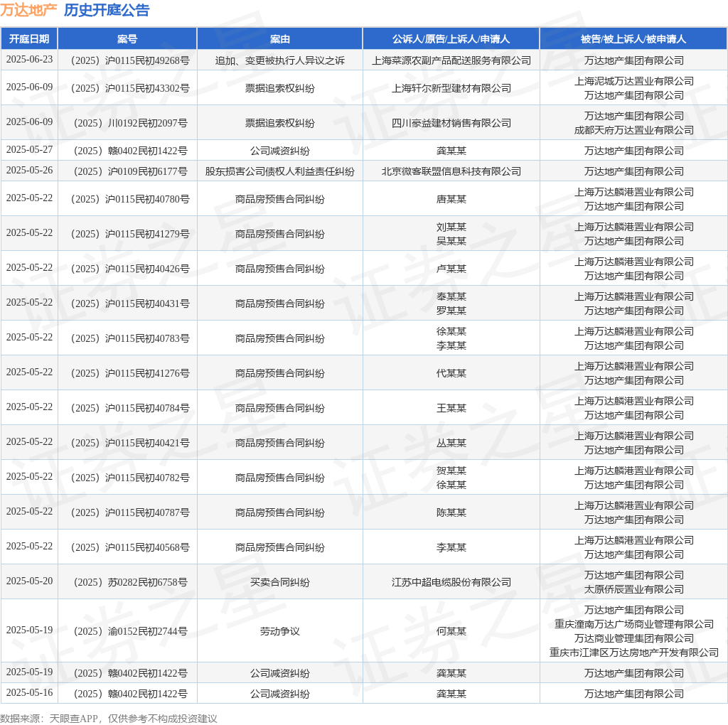This screenshot has width=728, height=725.
Task: Click case number 沪0115民初40782号
Action: pyautogui.click(x=130, y=478)
